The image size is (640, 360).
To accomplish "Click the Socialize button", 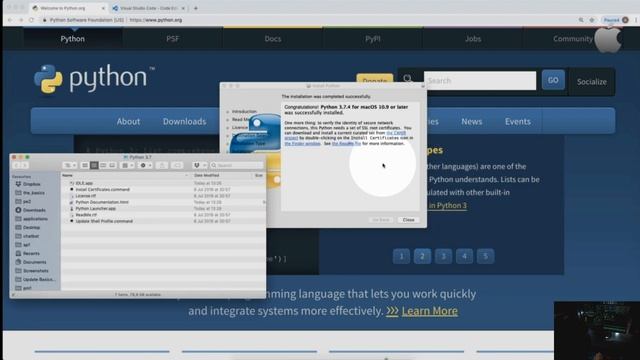I will (x=591, y=82).
